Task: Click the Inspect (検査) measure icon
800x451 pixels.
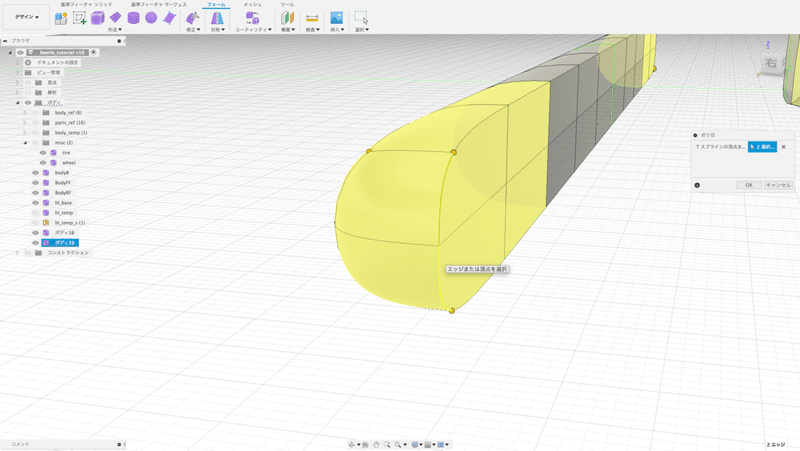Action: point(312,18)
